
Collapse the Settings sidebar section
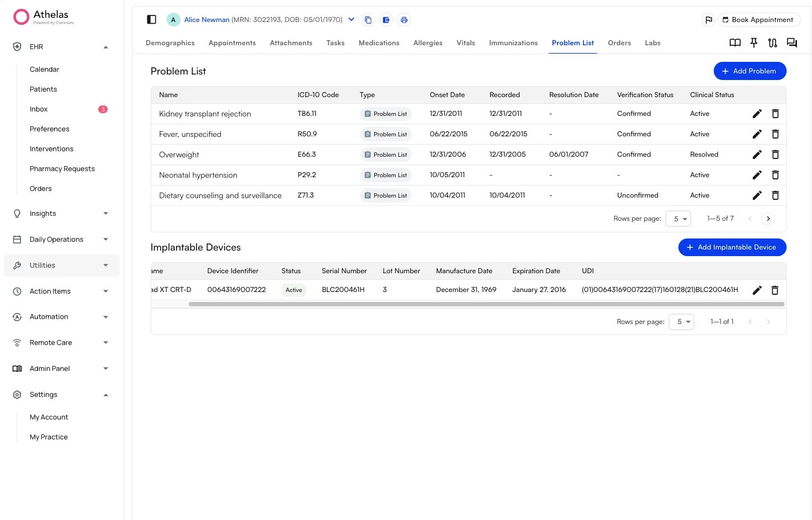click(x=105, y=395)
